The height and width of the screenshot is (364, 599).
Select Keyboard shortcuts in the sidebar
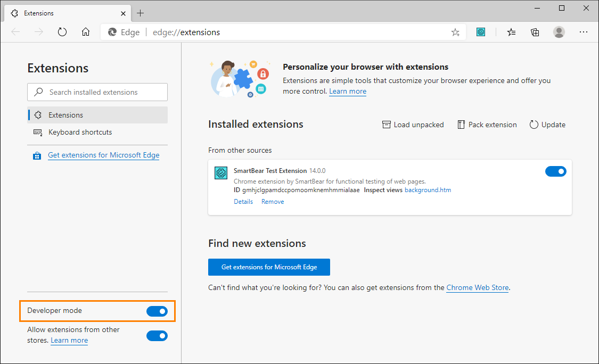80,132
